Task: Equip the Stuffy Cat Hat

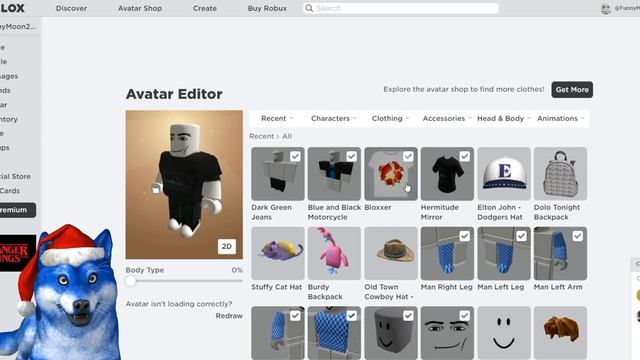Action: pos(278,253)
